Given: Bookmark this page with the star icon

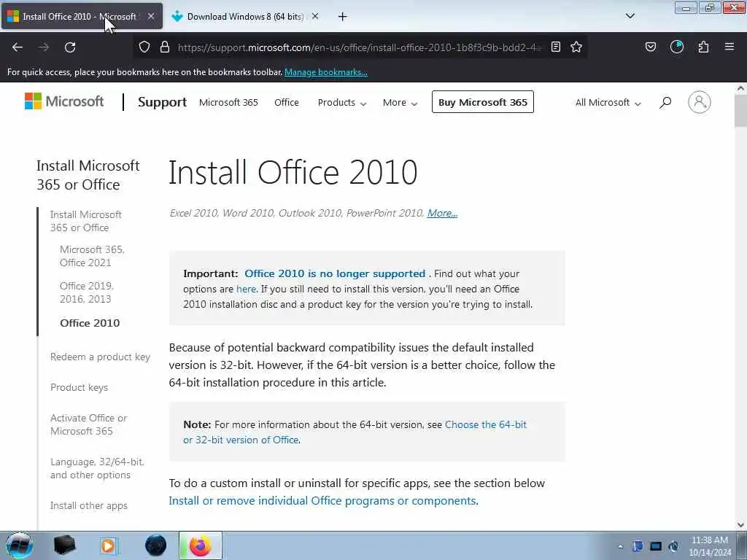Looking at the screenshot, I should pyautogui.click(x=576, y=47).
